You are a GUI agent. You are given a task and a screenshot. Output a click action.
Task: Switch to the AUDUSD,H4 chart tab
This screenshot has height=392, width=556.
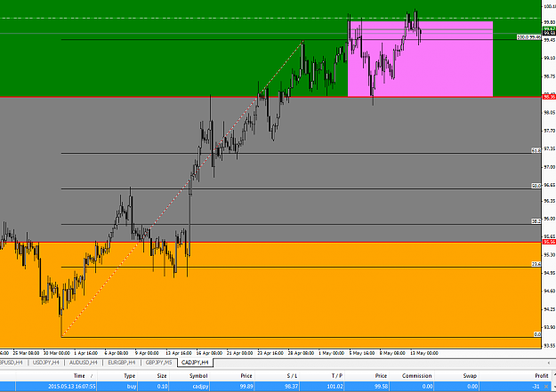click(x=83, y=363)
